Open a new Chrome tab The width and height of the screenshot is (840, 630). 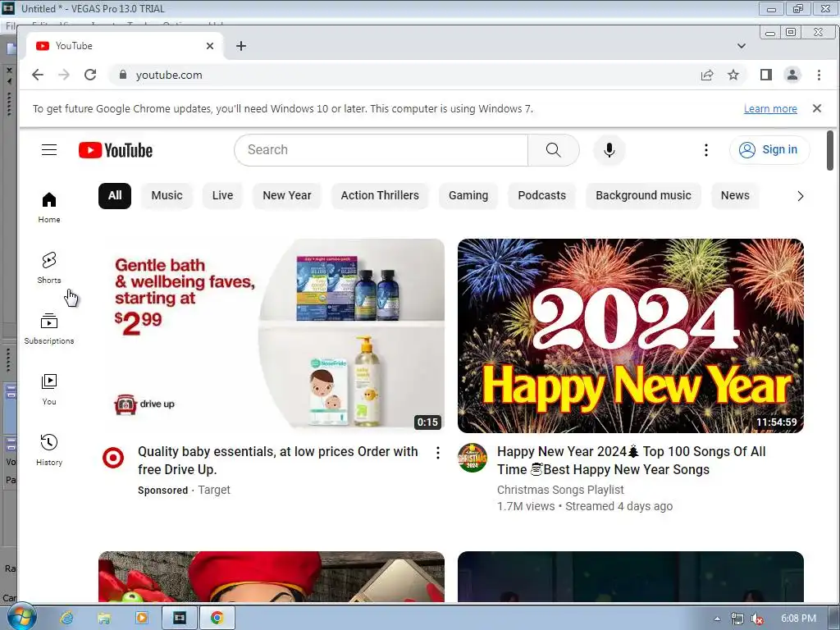tap(241, 46)
